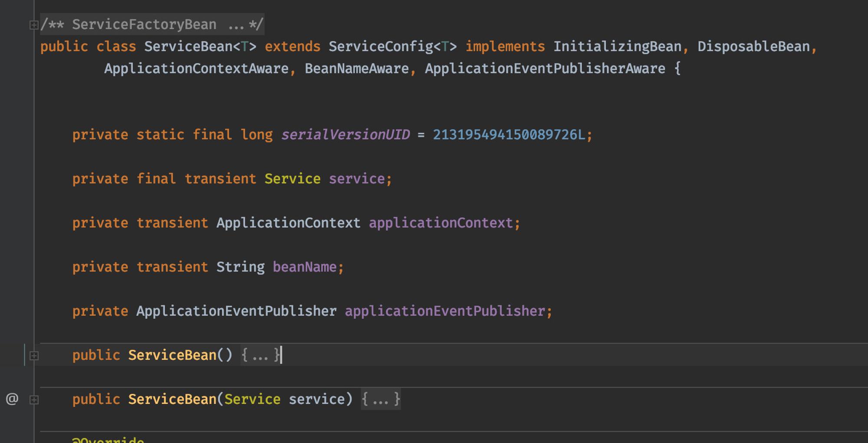
Task: Click the Service parameter type in the second constructor
Action: [253, 399]
